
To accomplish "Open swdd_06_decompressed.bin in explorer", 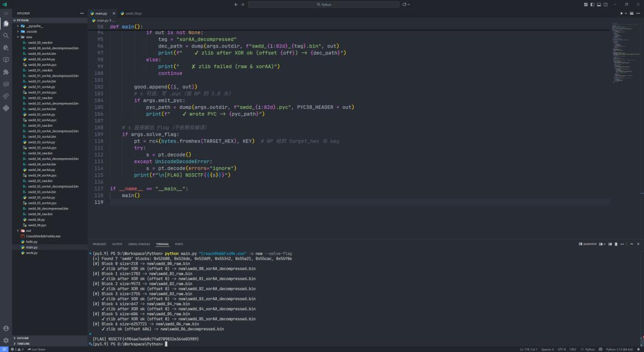I will click(x=48, y=208).
